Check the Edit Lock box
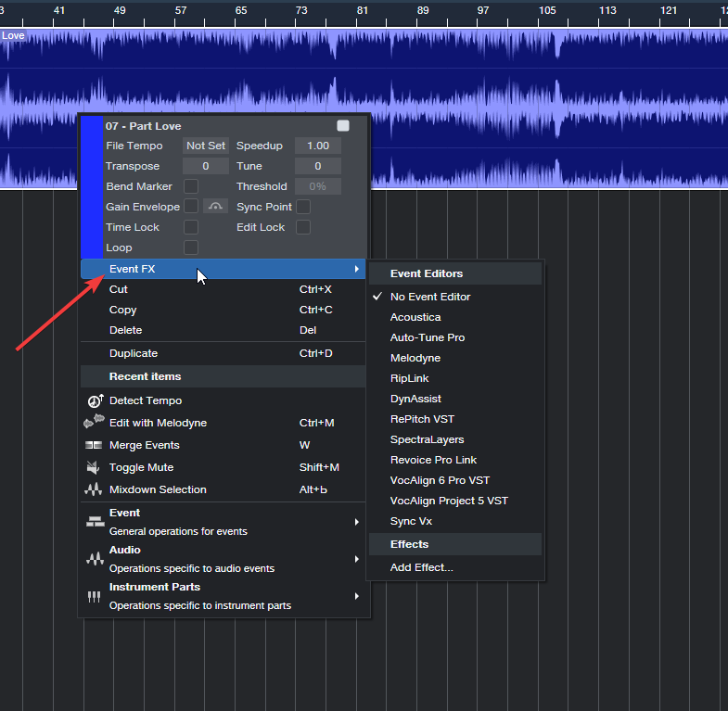Image resolution: width=728 pixels, height=711 pixels. pyautogui.click(x=303, y=227)
